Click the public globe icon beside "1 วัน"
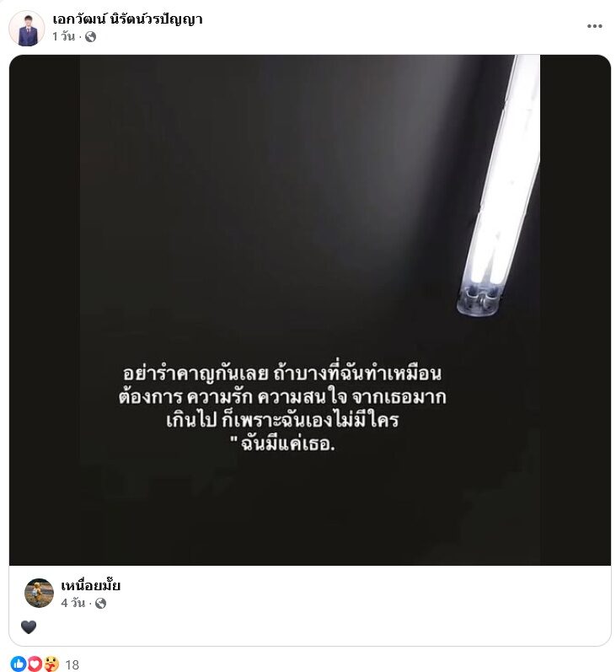The width and height of the screenshot is (616, 672). (90, 37)
